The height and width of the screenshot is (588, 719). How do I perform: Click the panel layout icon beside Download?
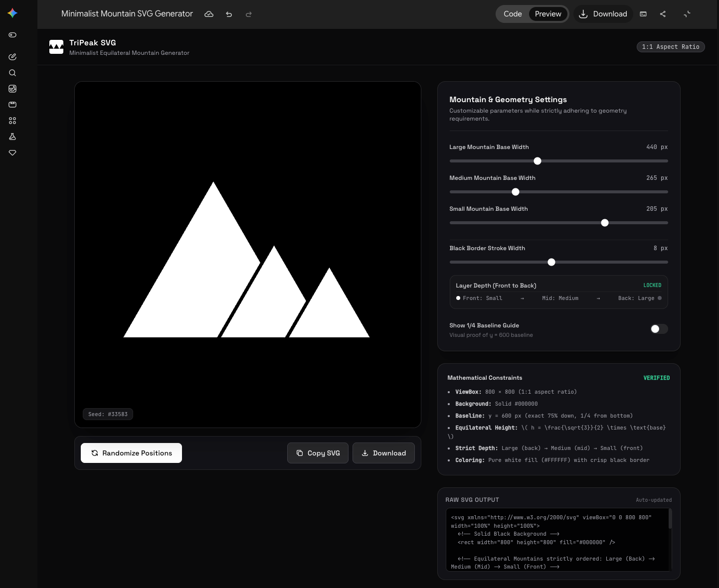pyautogui.click(x=643, y=14)
